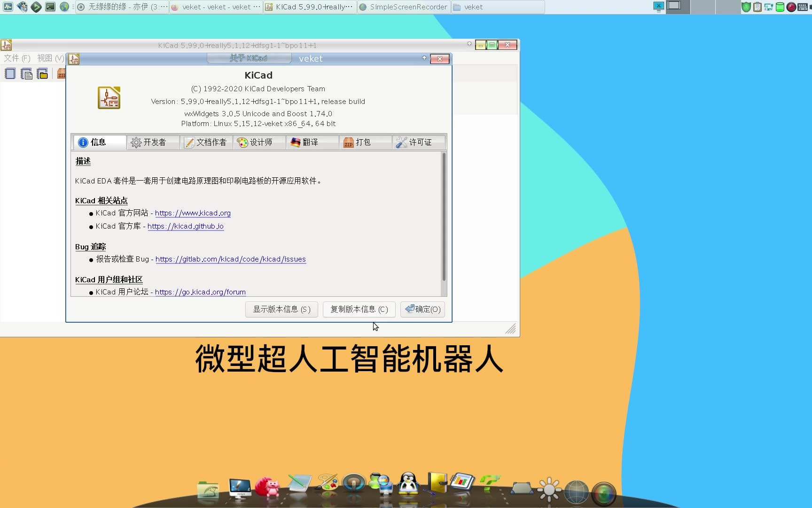The height and width of the screenshot is (508, 812).
Task: Open the gitlab kicad issues link
Action: 231,259
